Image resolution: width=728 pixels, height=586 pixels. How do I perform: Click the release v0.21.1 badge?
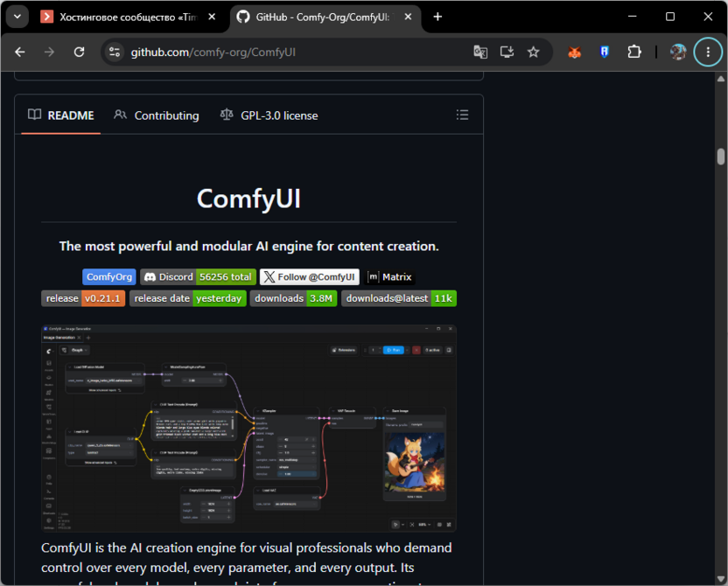click(x=83, y=298)
